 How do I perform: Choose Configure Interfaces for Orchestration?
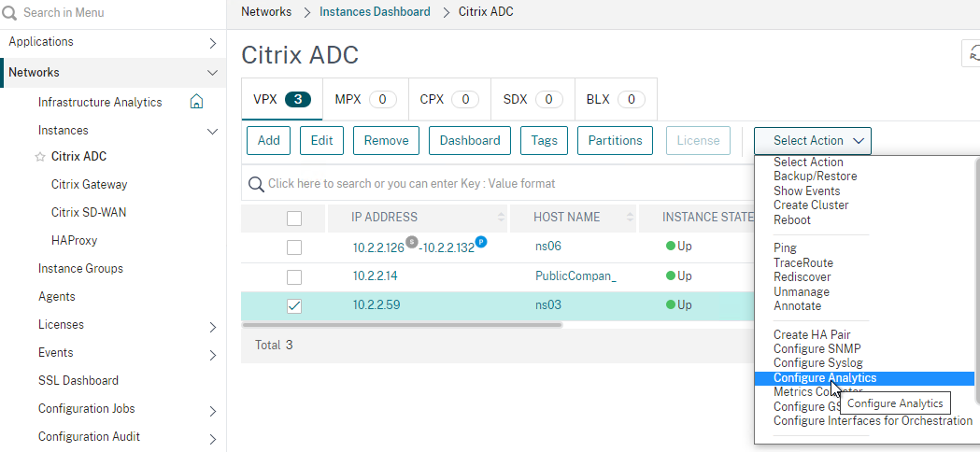873,421
